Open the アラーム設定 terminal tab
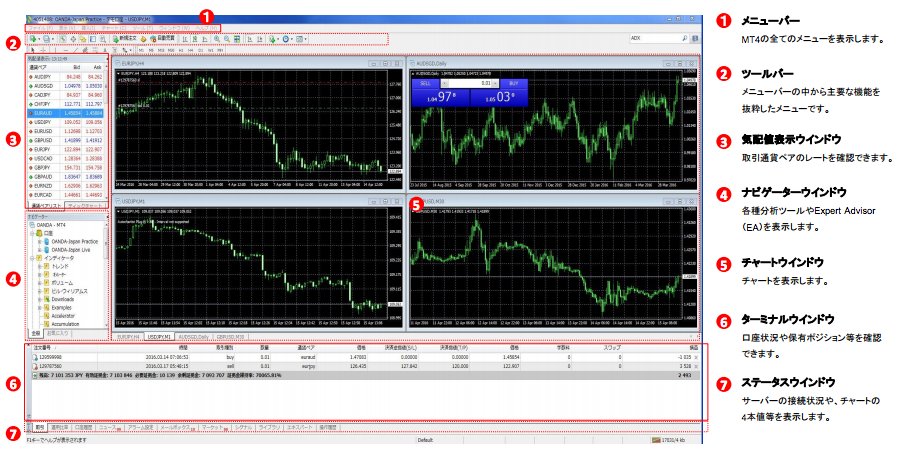This screenshot has height=461, width=899. coord(139,428)
